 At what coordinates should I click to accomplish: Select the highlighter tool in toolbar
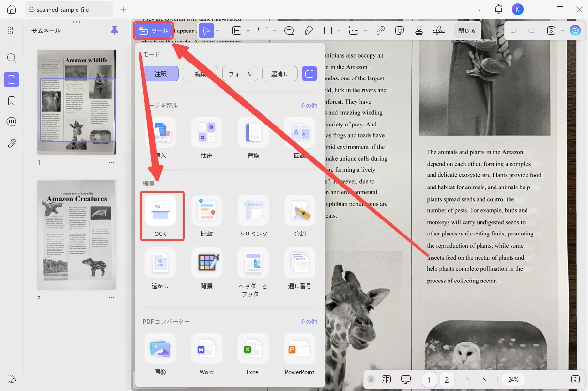237,31
